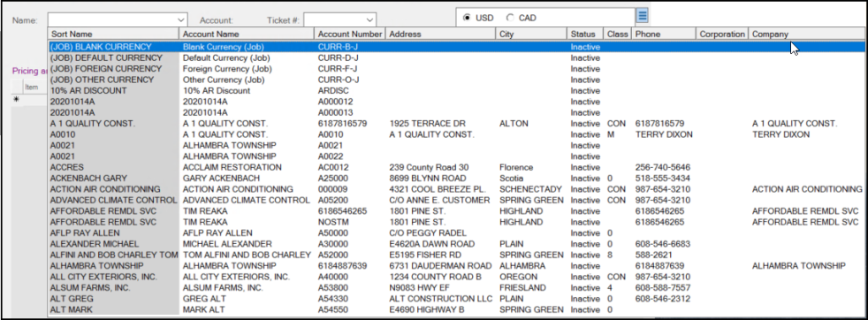Sort by the Account Name column header
The width and height of the screenshot is (868, 320).
[x=247, y=34]
